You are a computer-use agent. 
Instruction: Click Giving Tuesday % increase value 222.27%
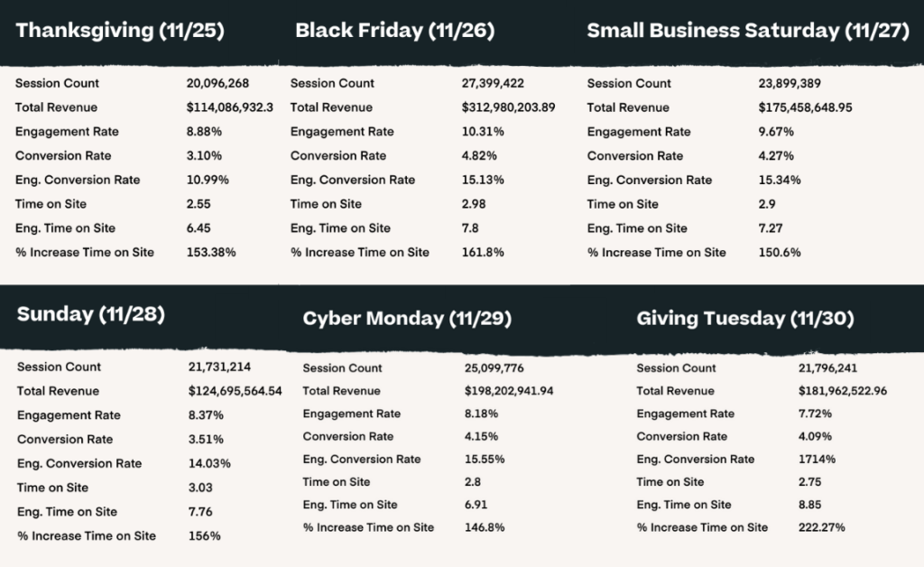click(821, 527)
